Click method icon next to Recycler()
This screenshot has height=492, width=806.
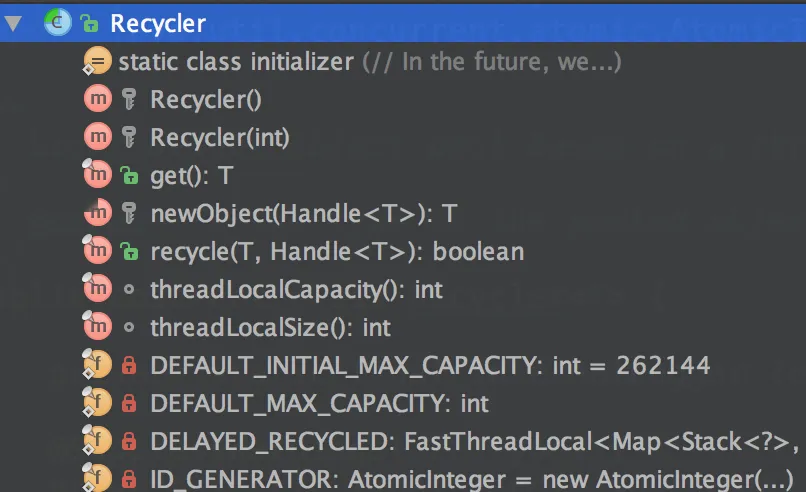tap(98, 99)
